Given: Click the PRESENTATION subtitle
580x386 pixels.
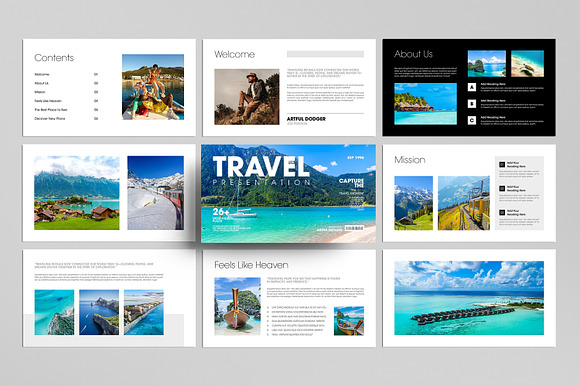Looking at the screenshot, I should pyautogui.click(x=261, y=182).
